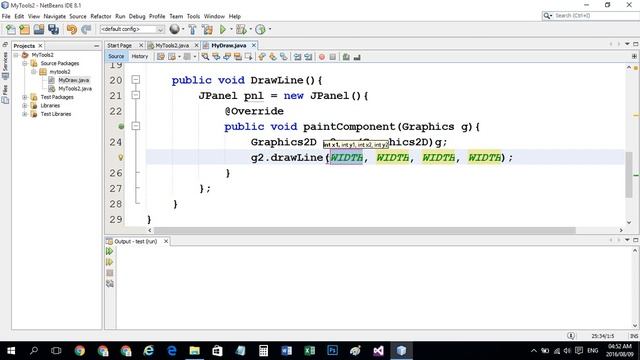Click the red Start Macro Recording icon
The width and height of the screenshot is (640, 360).
[322, 57]
